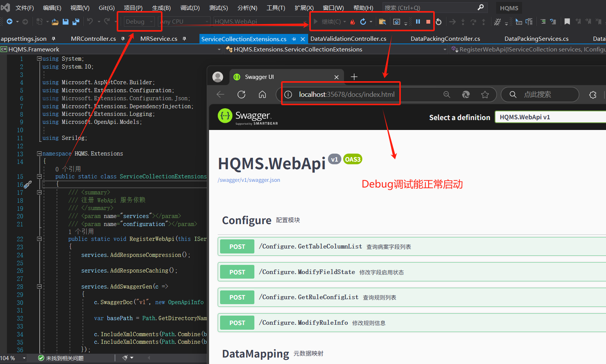Click the circular Restart application icon

click(x=363, y=22)
